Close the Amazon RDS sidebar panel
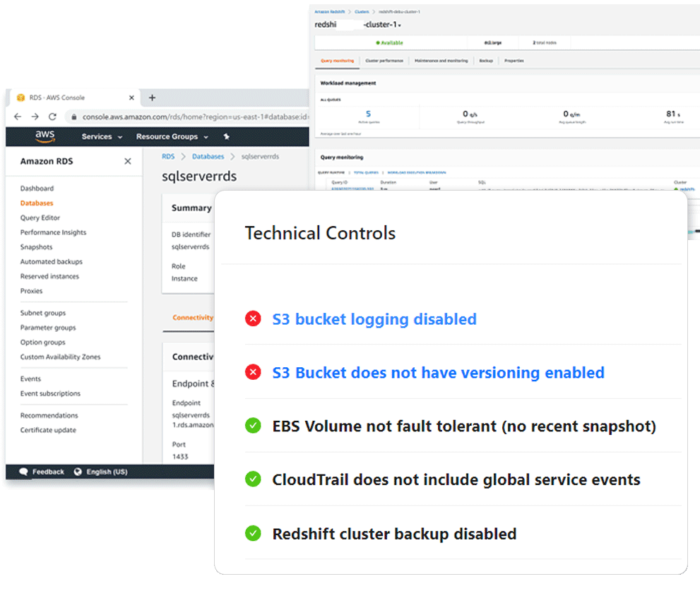 [128, 161]
